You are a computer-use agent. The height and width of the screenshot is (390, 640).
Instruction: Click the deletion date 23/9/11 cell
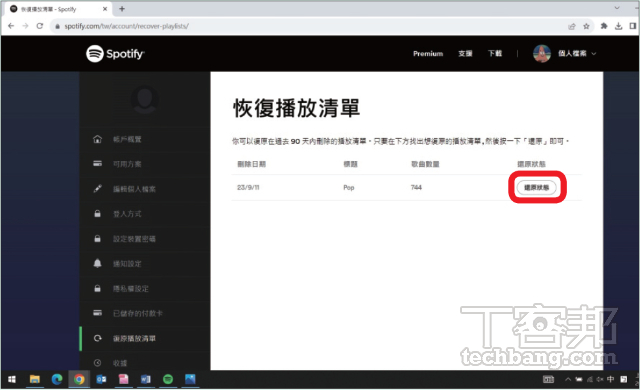click(248, 188)
